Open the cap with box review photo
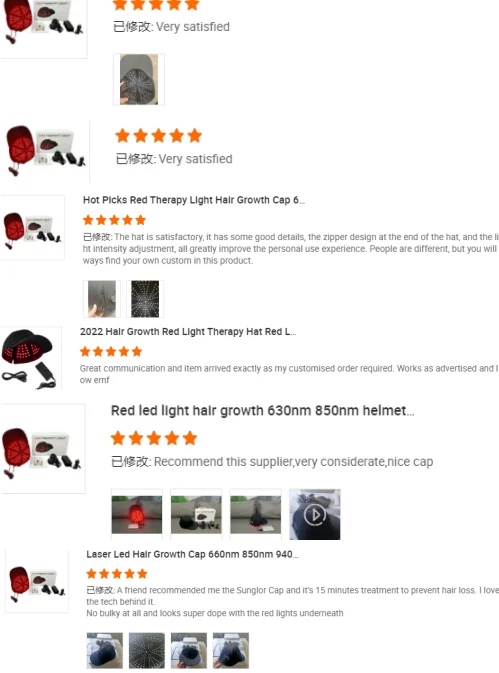Viewport: 499px width, 673px height. (196, 514)
